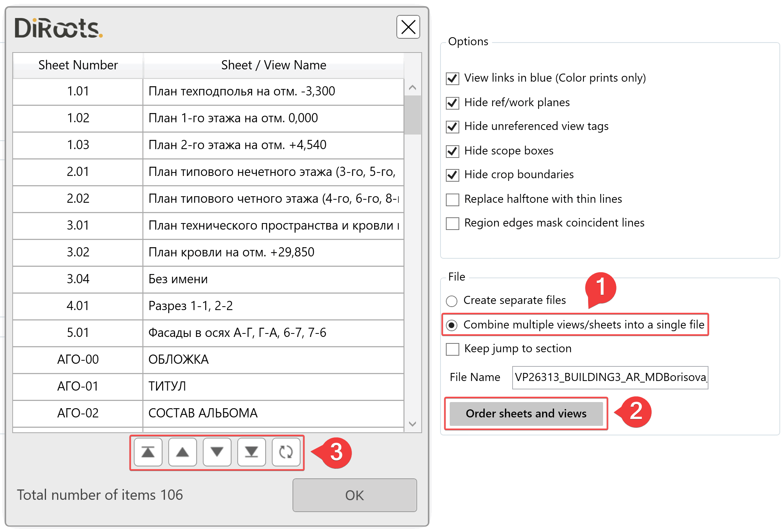Close the DiRoots dialog

408,27
